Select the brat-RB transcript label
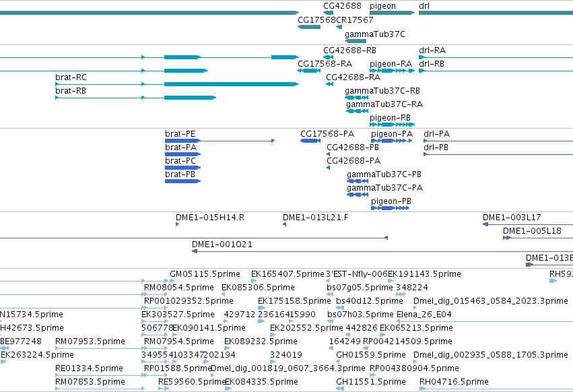The height and width of the screenshot is (392, 573). [x=71, y=91]
